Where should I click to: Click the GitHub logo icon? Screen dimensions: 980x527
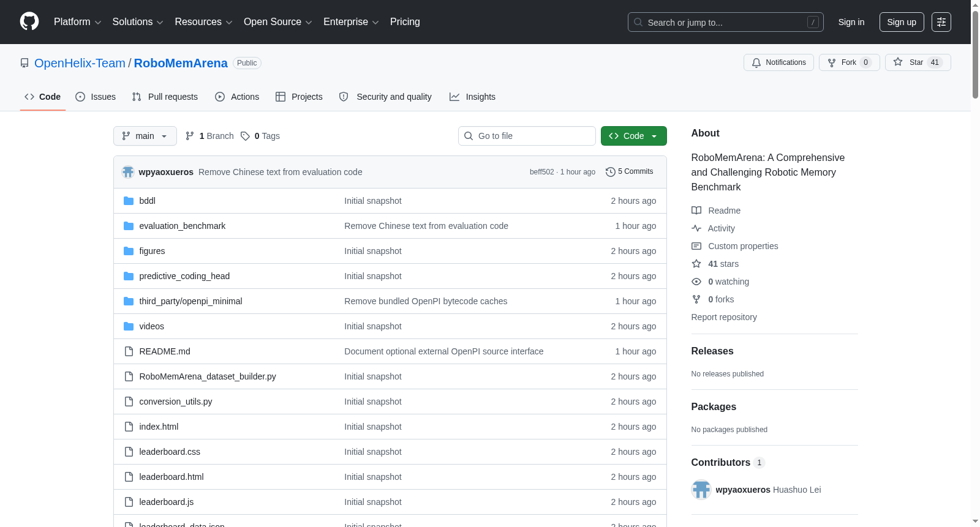click(x=29, y=21)
